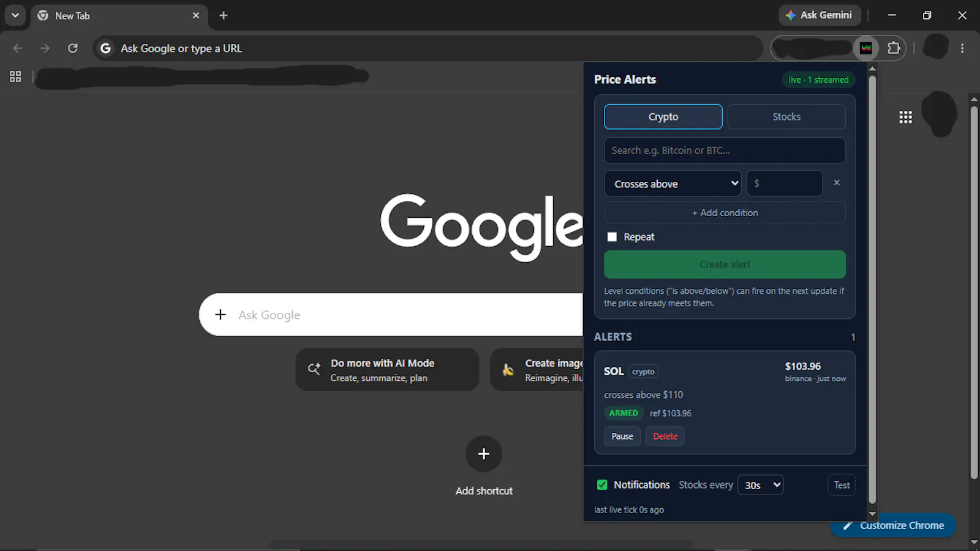The image size is (980, 551).
Task: Click the popup scrollbar up arrow
Action: [873, 69]
